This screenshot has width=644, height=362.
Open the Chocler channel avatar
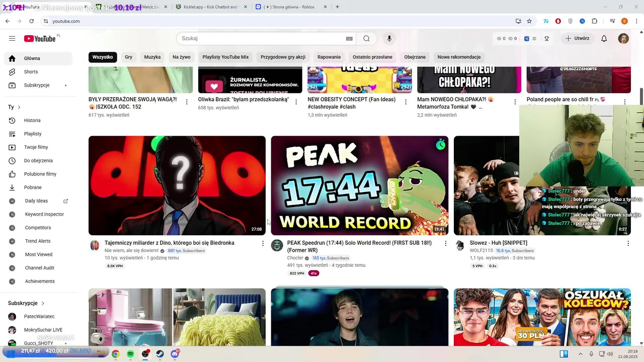click(277, 245)
